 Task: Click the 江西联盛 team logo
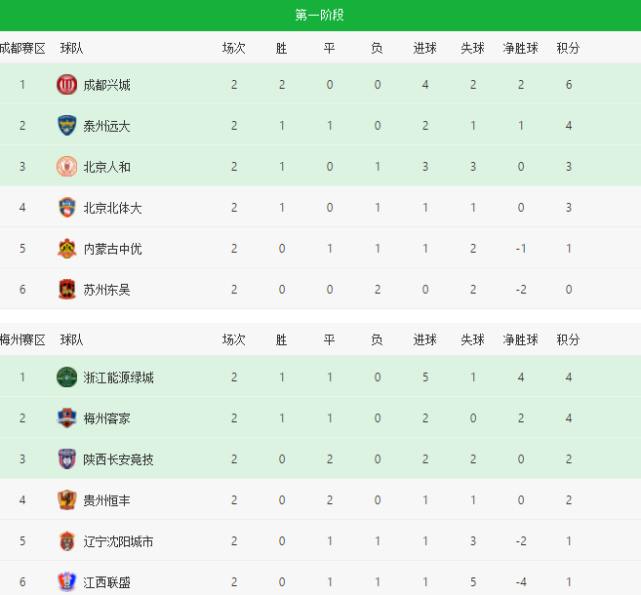tap(67, 582)
